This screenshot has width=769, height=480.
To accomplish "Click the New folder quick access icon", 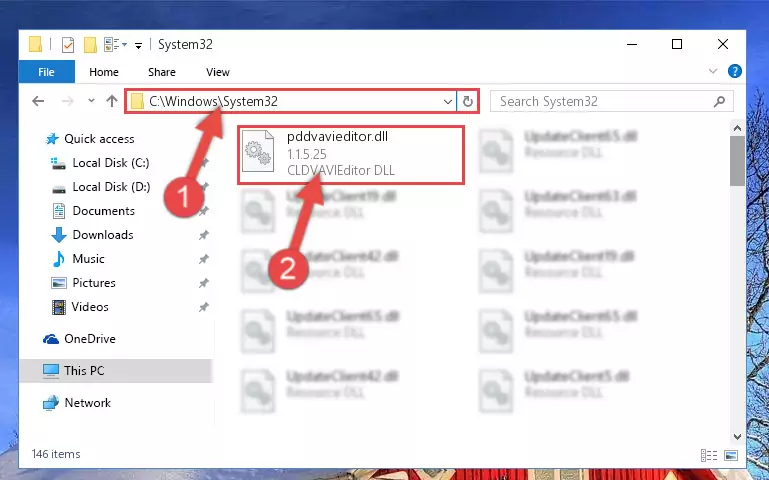I will point(90,45).
